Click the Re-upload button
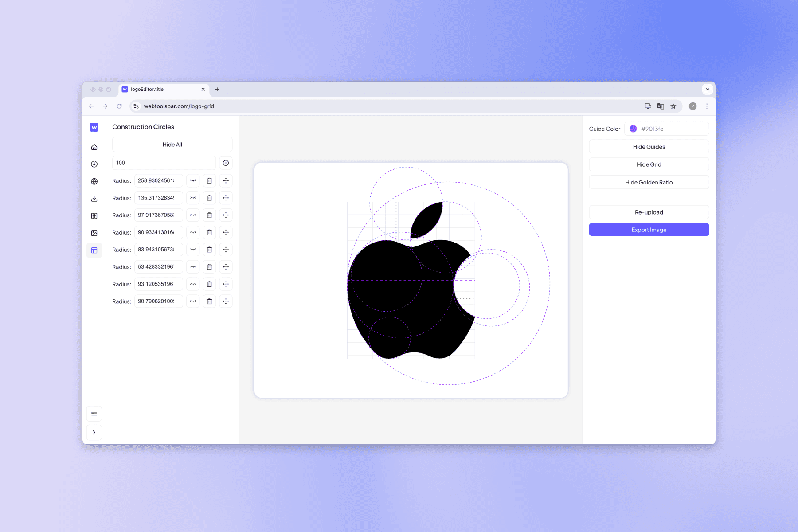 click(649, 212)
